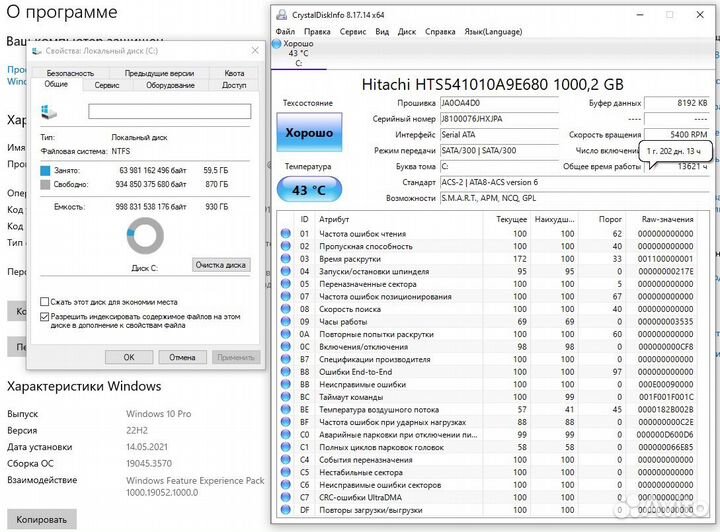Click status orb for B7 Спецификации производителя
This screenshot has height=532, width=720.
pyautogui.click(x=286, y=359)
